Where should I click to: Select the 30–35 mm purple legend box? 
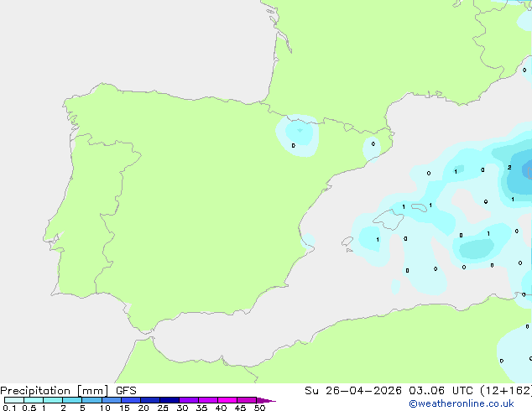tap(189, 400)
